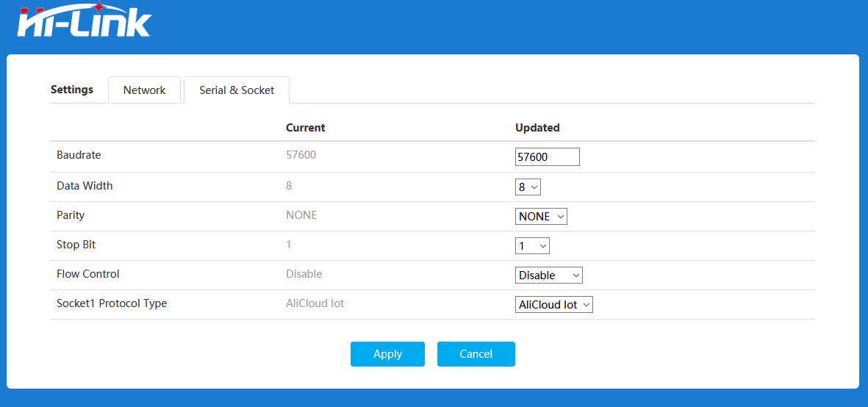Focus the Baudrate updated input field
Viewport: 868px width, 407px height.
(547, 157)
